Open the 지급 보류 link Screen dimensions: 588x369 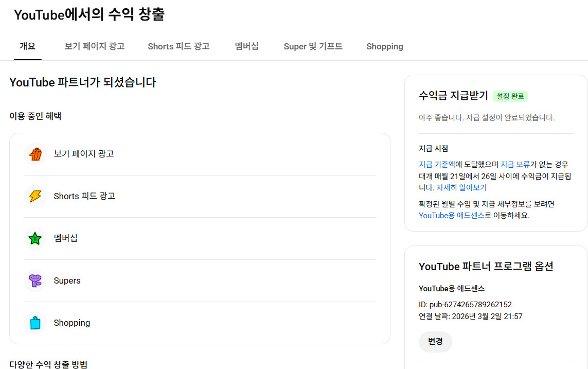[x=515, y=164]
